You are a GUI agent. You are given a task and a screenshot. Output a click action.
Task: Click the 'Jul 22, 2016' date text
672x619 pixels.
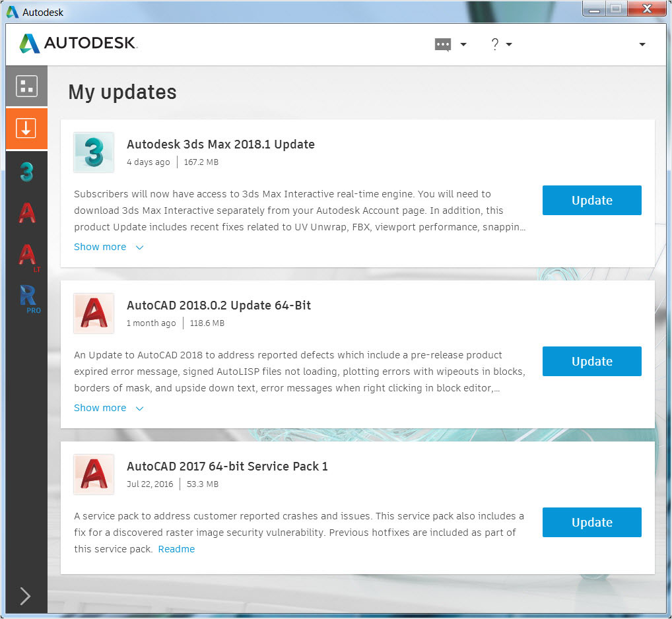(x=150, y=484)
